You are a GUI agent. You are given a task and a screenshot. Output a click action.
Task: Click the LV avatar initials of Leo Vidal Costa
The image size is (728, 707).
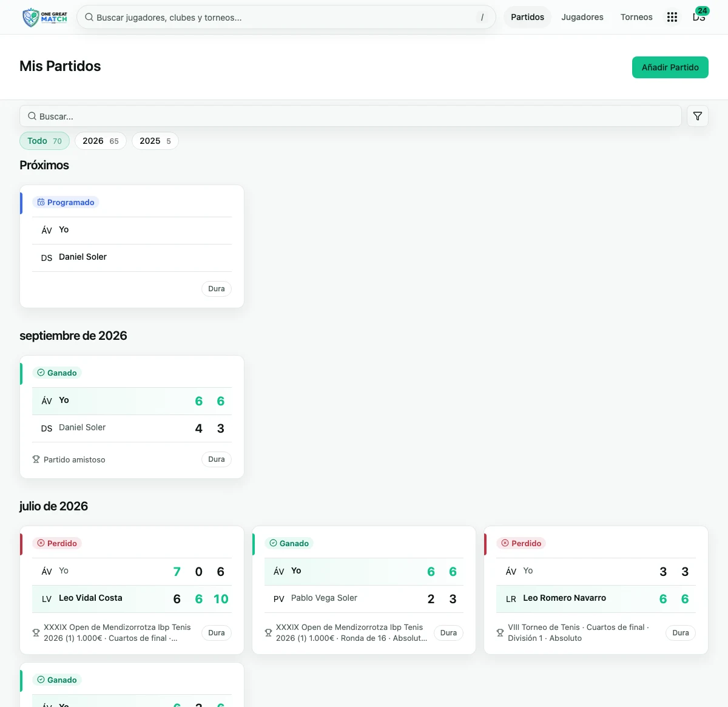pyautogui.click(x=47, y=599)
